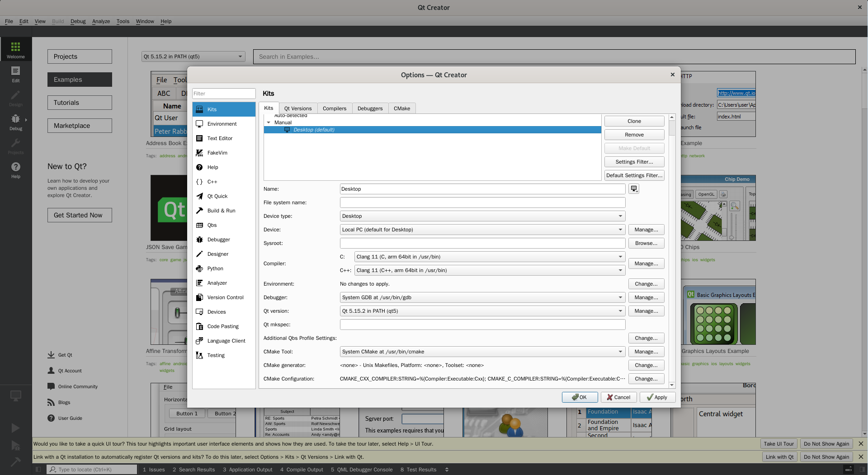Open Analyzer options category
The image size is (868, 475).
224,283
